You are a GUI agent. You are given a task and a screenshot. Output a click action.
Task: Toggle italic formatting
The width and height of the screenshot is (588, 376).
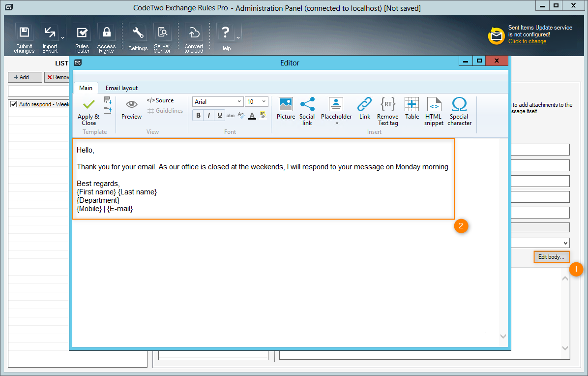click(209, 115)
